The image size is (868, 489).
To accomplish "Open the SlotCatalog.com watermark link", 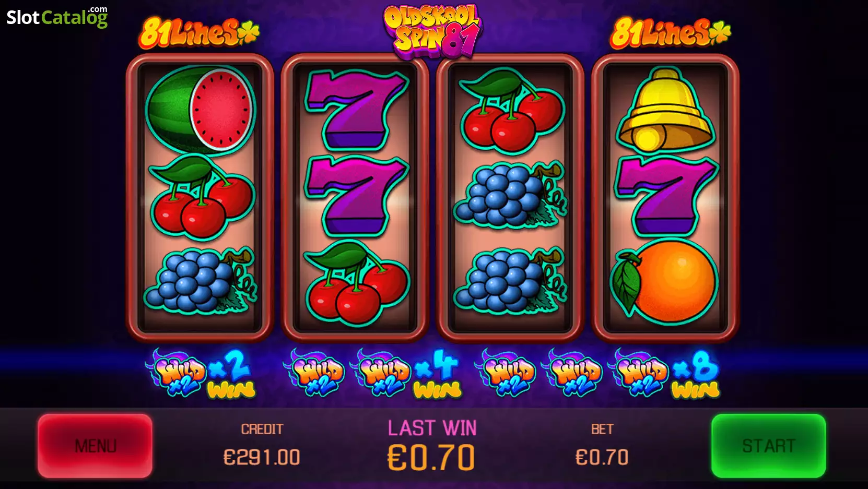I will click(57, 17).
